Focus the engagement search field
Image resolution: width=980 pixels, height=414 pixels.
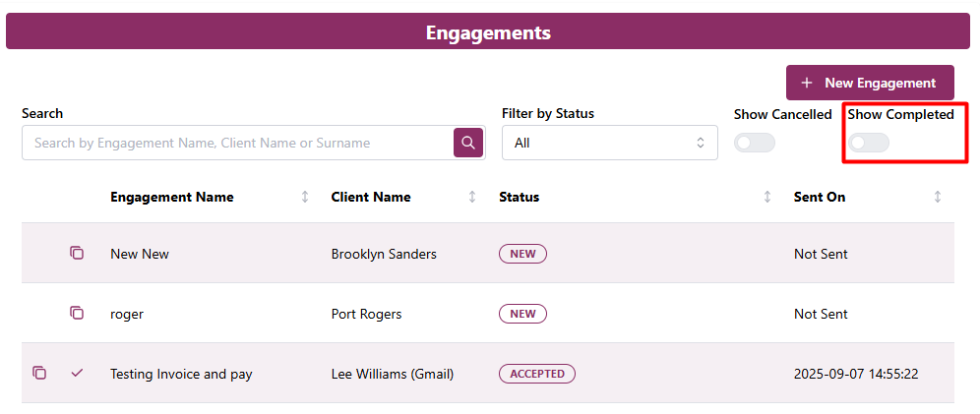click(x=236, y=143)
